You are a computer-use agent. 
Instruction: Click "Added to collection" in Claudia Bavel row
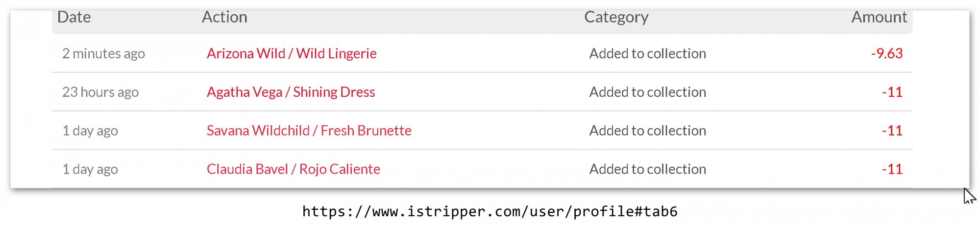[647, 169]
